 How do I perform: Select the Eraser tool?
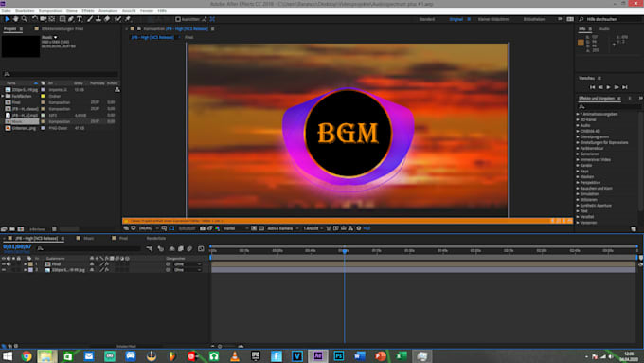(x=107, y=19)
